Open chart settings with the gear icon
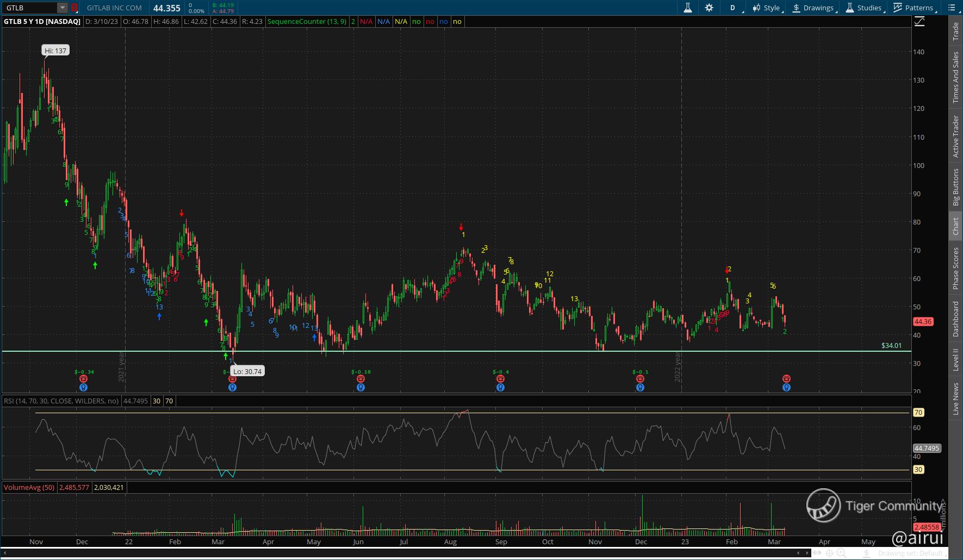The height and width of the screenshot is (560, 963). click(x=709, y=8)
